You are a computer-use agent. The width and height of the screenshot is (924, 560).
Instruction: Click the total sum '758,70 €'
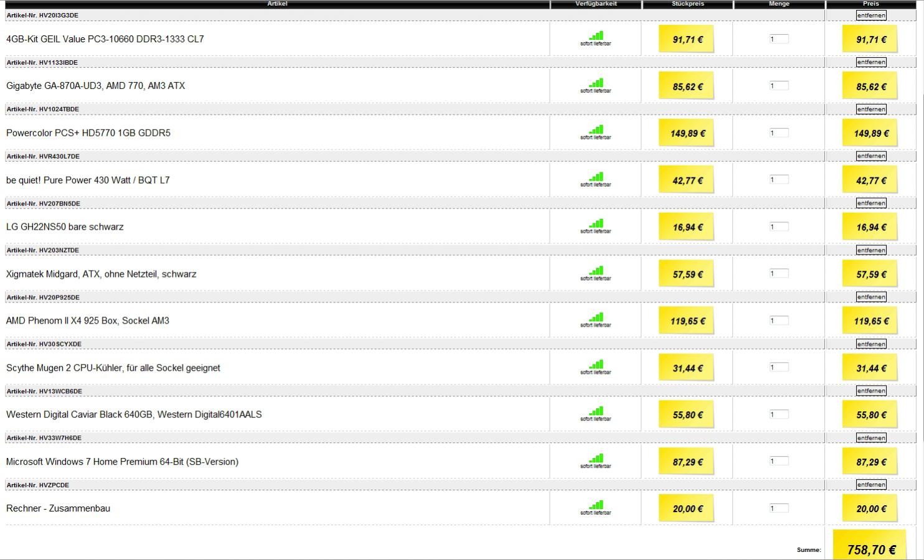pyautogui.click(x=871, y=550)
